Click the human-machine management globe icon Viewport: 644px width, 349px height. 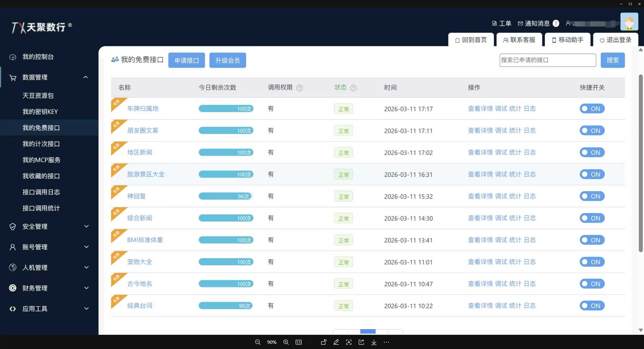[13, 267]
